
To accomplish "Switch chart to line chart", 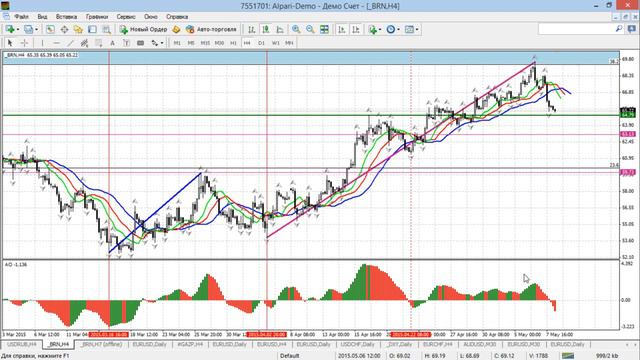I will pyautogui.click(x=280, y=29).
